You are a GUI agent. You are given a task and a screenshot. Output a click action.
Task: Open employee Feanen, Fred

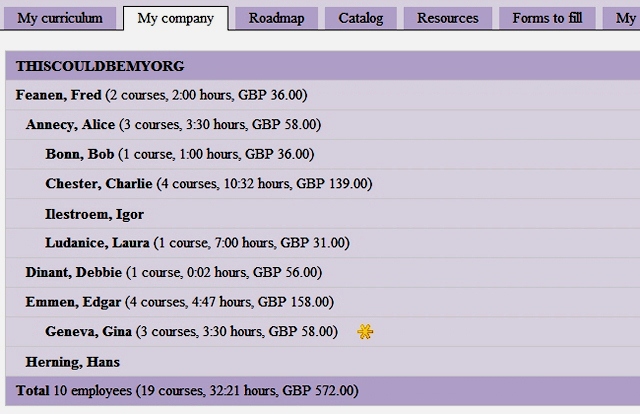point(59,95)
